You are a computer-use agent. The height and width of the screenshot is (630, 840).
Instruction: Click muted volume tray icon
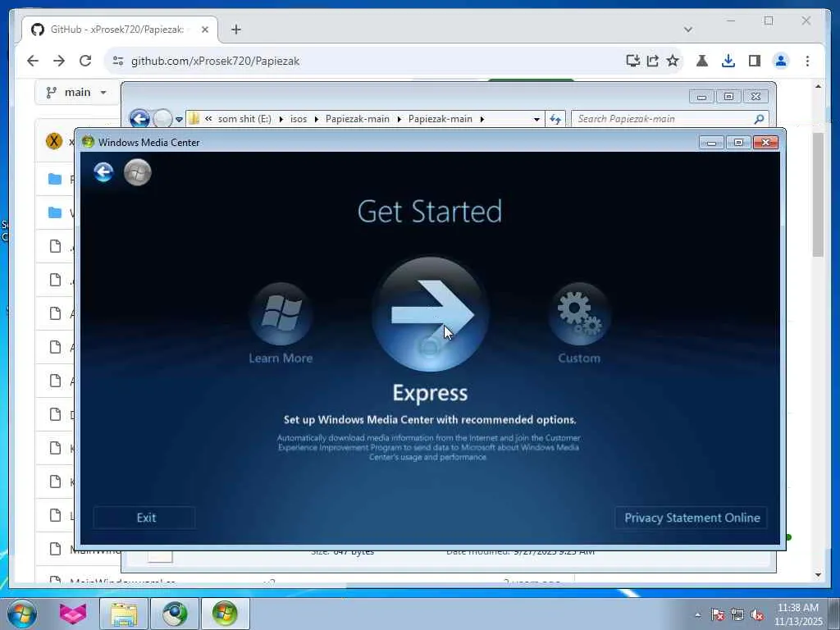coord(757,615)
